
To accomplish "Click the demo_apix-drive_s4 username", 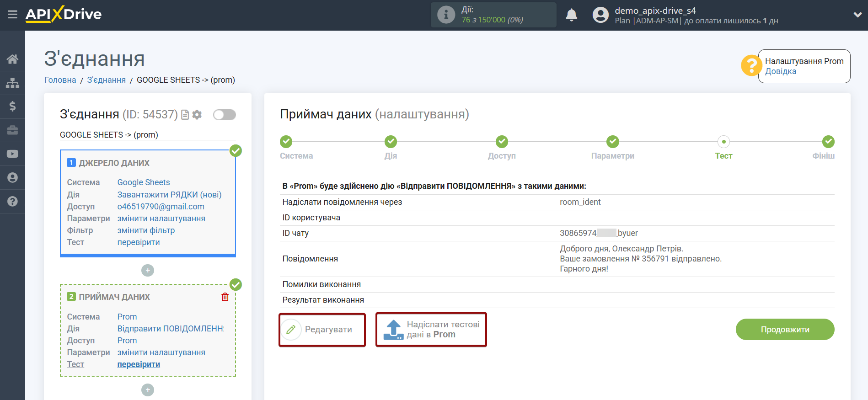I will point(655,11).
